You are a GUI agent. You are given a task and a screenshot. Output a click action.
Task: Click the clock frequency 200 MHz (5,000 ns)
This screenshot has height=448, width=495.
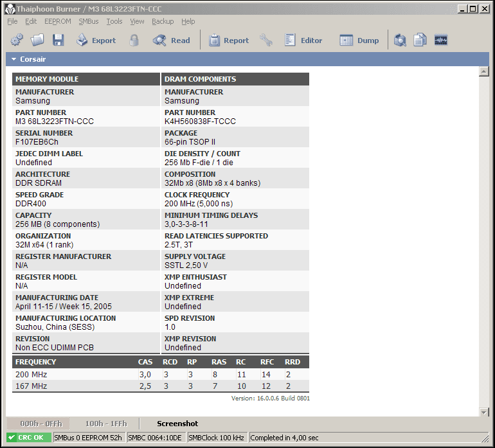pyautogui.click(x=199, y=203)
